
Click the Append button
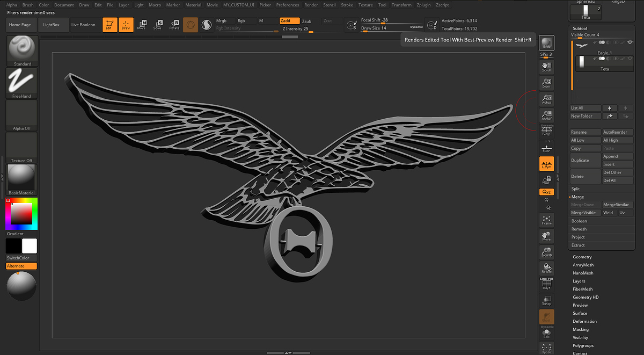pos(618,156)
